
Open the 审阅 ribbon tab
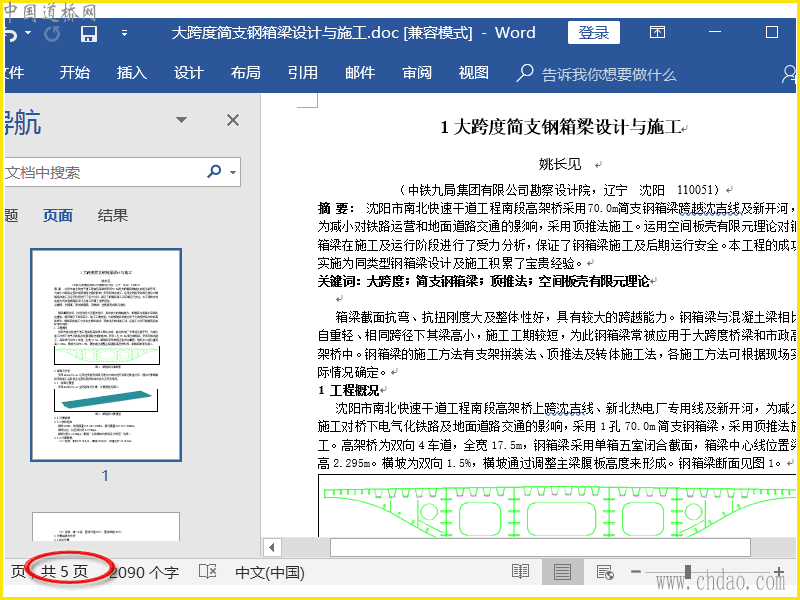[417, 73]
